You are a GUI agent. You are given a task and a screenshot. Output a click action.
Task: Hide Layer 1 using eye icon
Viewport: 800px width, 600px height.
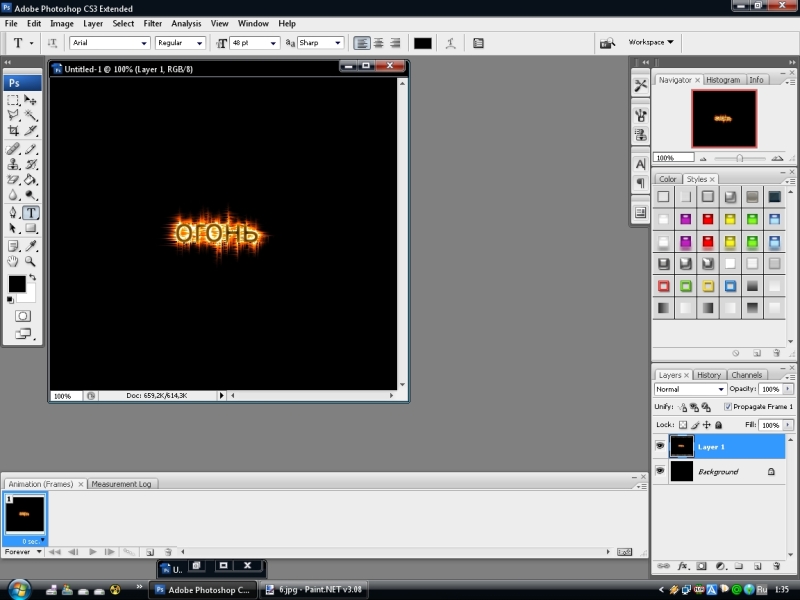pos(660,446)
